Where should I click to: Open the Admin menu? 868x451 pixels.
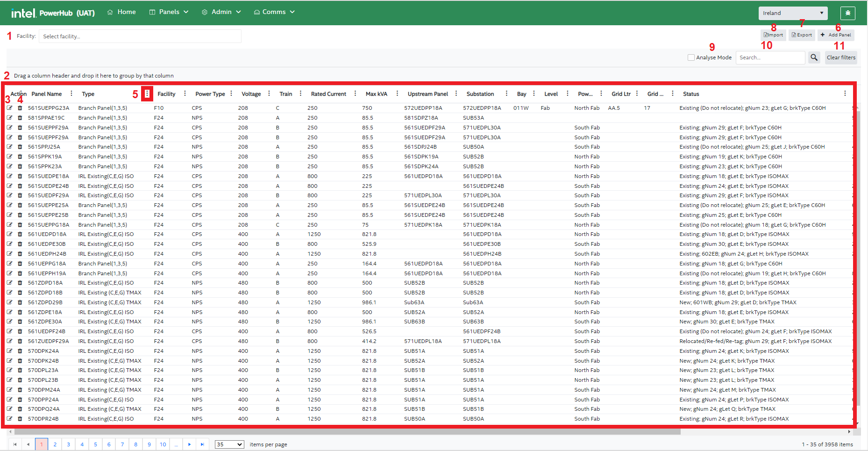coord(221,12)
